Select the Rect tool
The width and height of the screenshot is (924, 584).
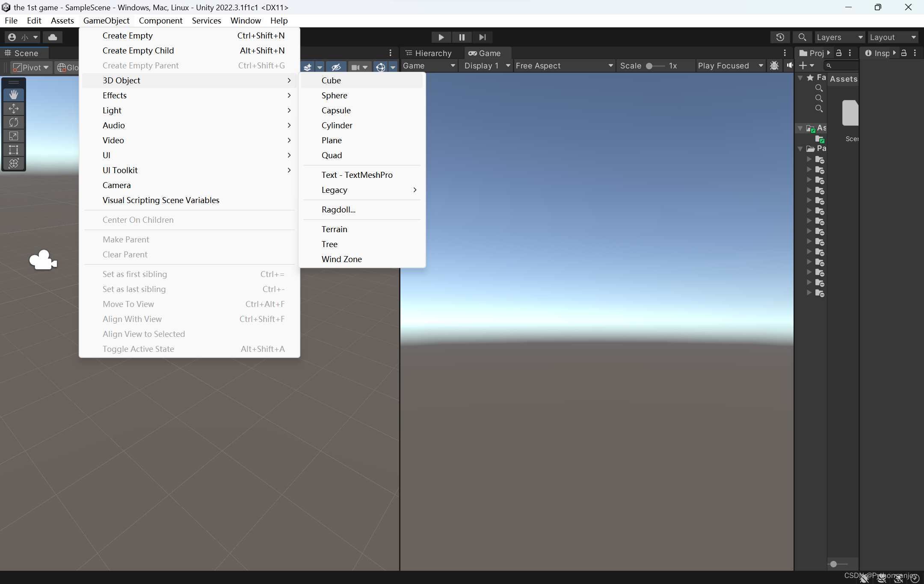(14, 150)
